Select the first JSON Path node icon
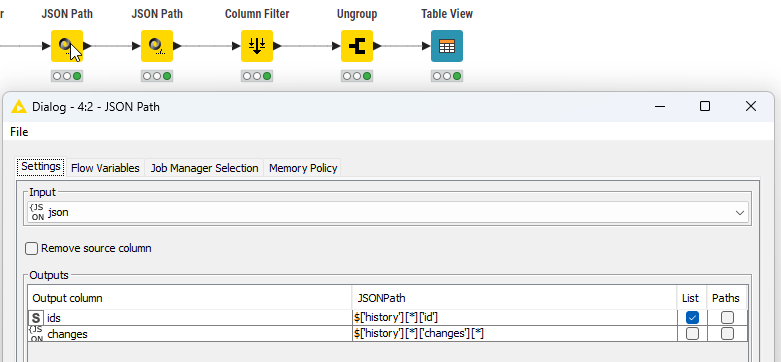781x362 pixels. pyautogui.click(x=67, y=46)
